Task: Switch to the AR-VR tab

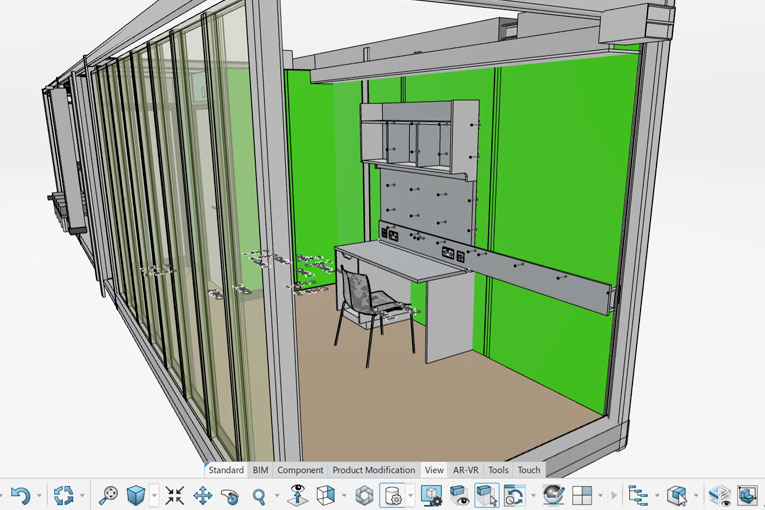Action: 465,470
